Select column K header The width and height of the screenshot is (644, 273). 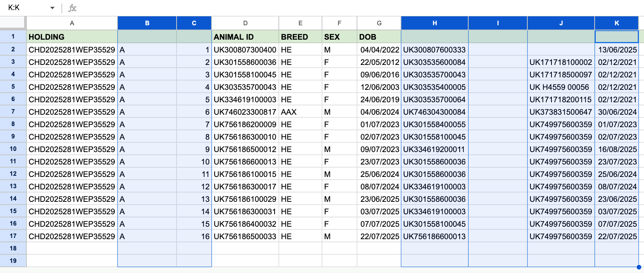tap(617, 23)
